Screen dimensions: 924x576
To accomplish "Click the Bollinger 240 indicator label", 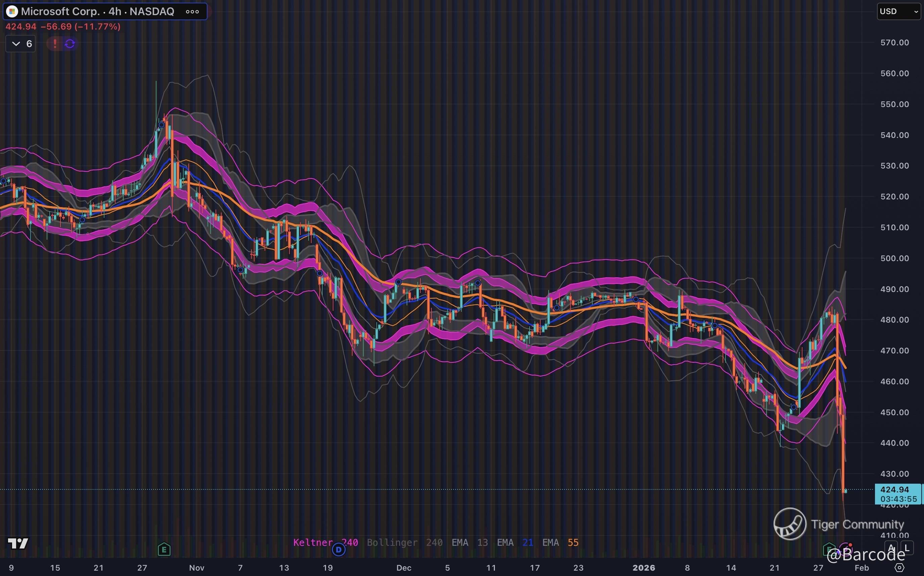I will click(404, 542).
